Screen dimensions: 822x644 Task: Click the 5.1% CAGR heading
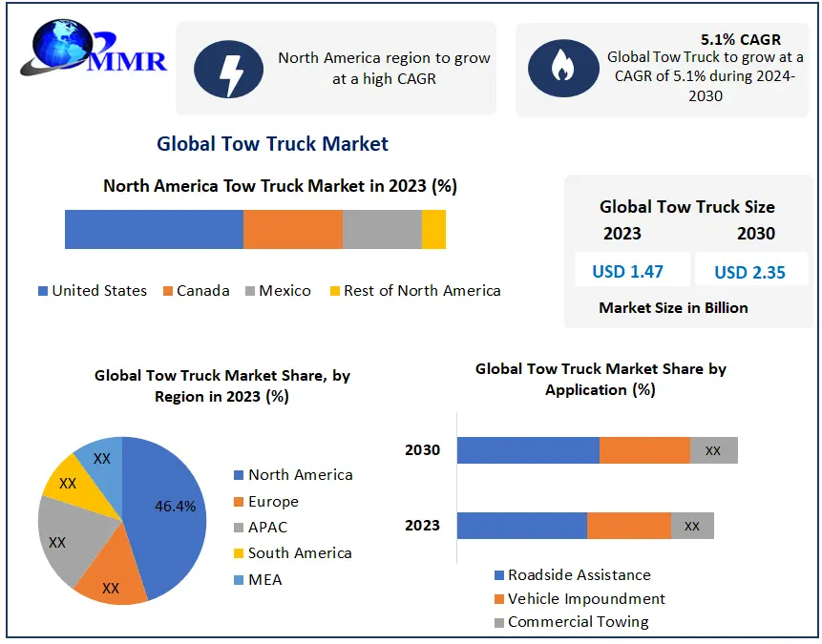740,40
